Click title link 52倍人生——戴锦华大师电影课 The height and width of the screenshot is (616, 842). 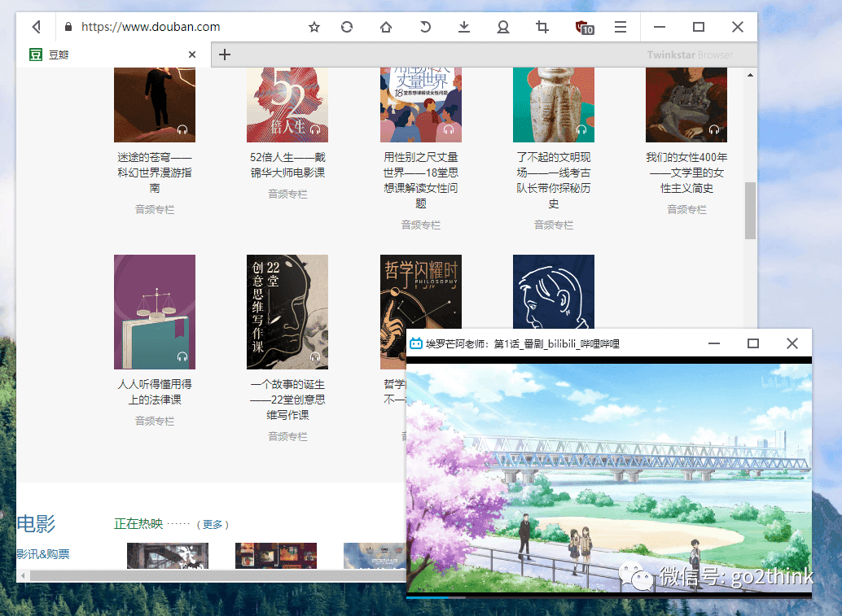click(x=287, y=164)
